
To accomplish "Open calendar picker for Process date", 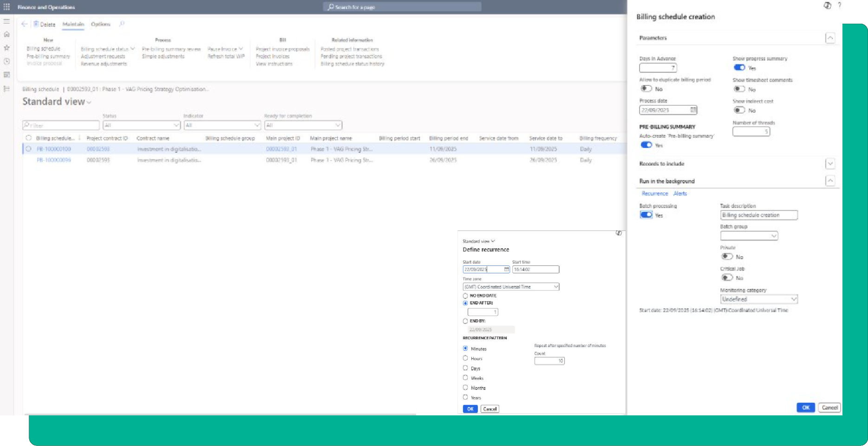I will (x=693, y=110).
